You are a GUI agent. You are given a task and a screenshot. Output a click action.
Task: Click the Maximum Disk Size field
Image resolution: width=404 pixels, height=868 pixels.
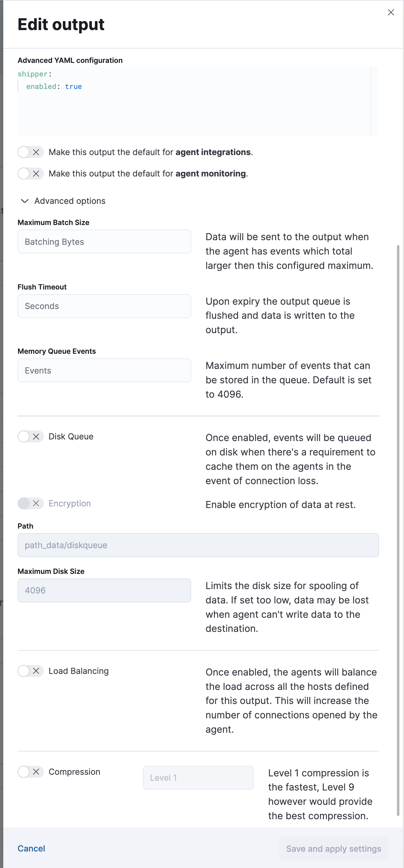tap(104, 590)
